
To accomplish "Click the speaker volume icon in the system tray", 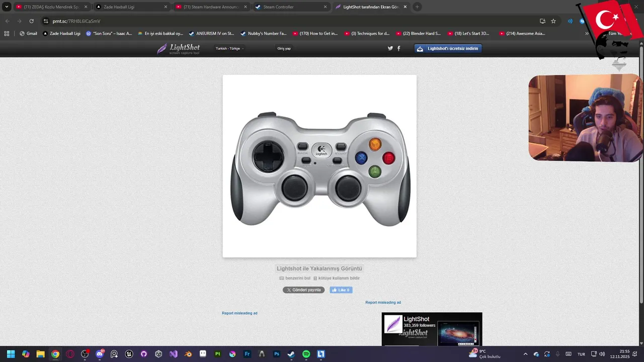I will pos(602,354).
